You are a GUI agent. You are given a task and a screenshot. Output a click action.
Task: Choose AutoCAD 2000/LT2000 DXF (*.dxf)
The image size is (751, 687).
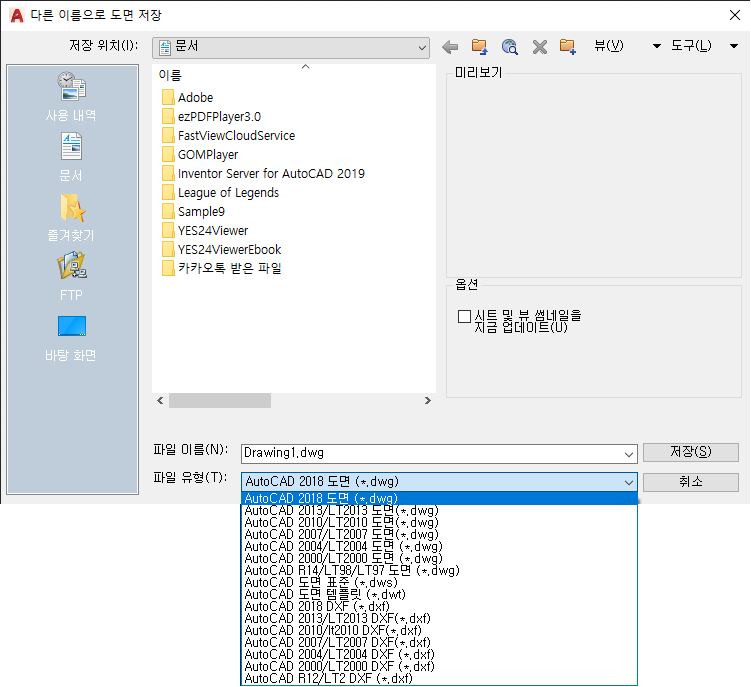click(x=439, y=666)
